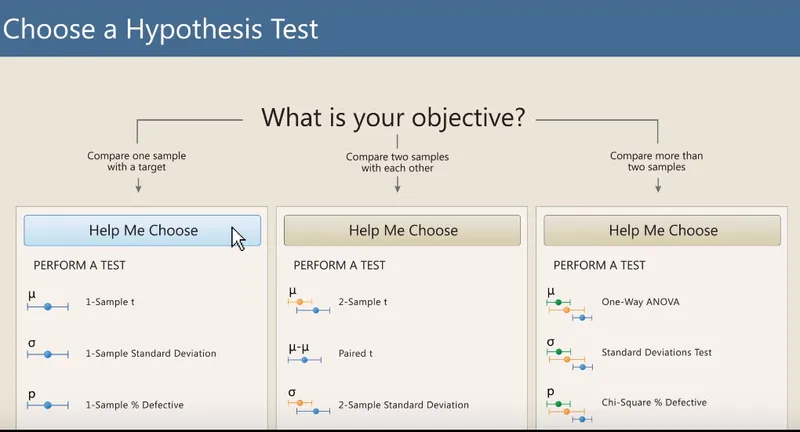800x432 pixels.
Task: Select the 1-Sample % Defective test
Action: point(135,405)
